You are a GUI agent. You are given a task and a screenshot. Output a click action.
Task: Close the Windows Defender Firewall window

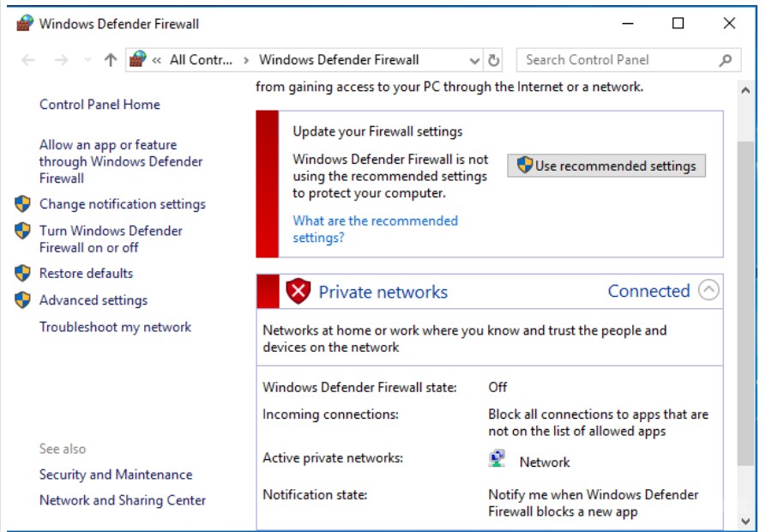(729, 23)
